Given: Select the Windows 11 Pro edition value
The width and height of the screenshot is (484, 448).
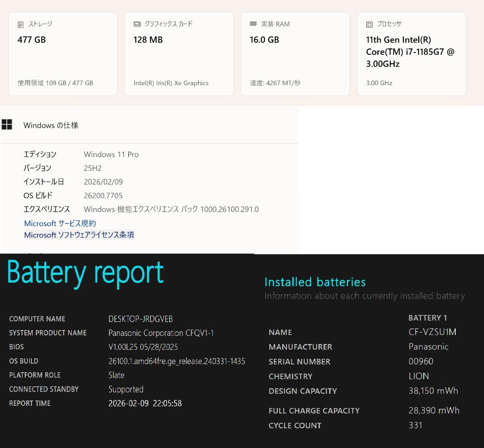Looking at the screenshot, I should [x=111, y=154].
